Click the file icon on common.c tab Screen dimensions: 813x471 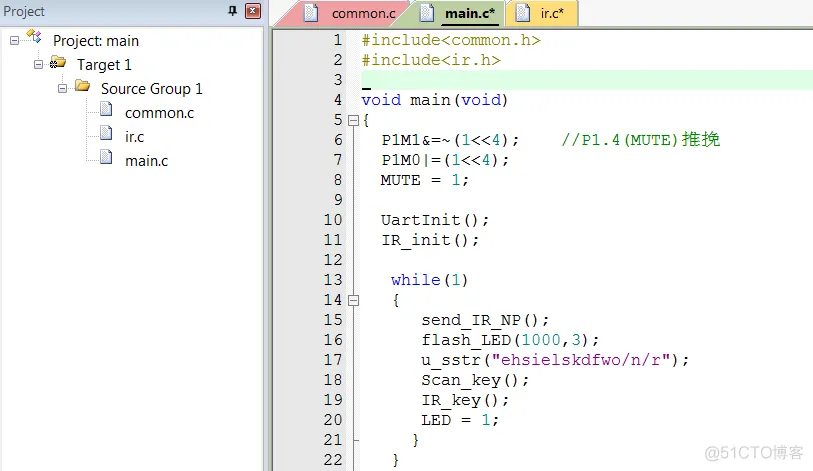click(x=312, y=14)
